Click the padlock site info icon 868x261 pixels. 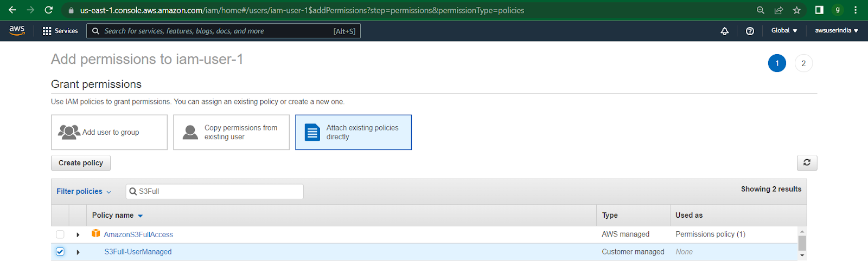point(71,10)
